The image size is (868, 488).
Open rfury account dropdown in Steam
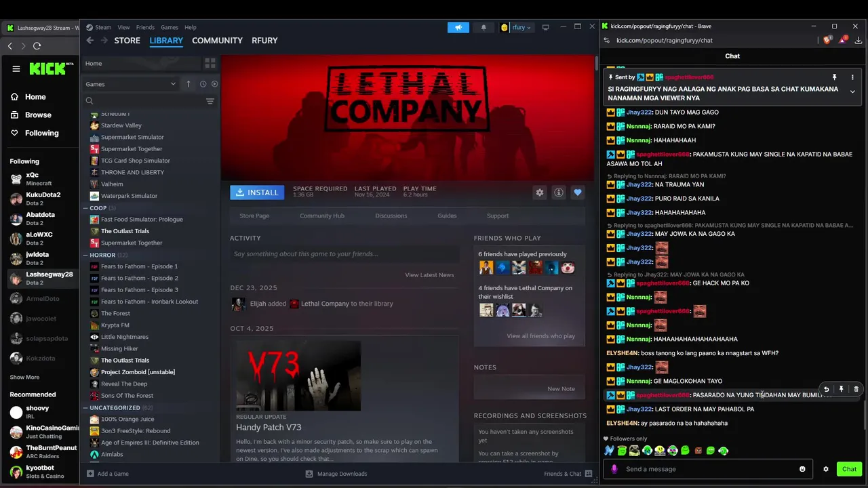pos(516,27)
